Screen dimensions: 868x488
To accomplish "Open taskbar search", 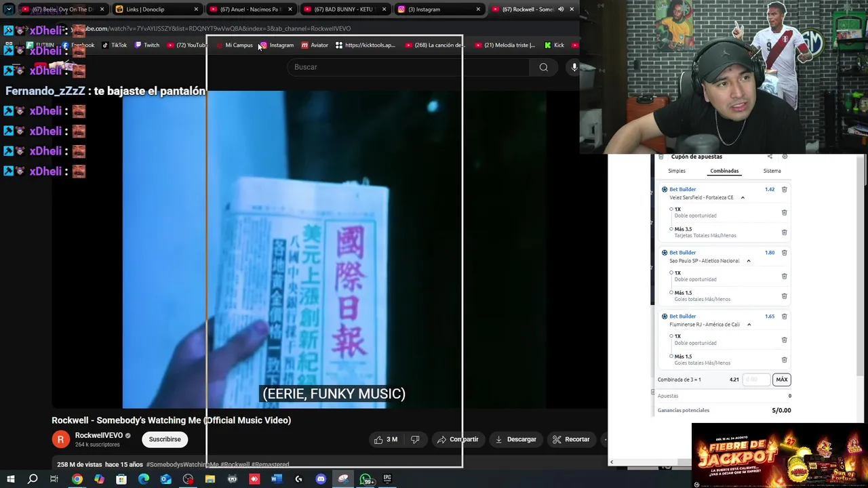I will pos(33,479).
